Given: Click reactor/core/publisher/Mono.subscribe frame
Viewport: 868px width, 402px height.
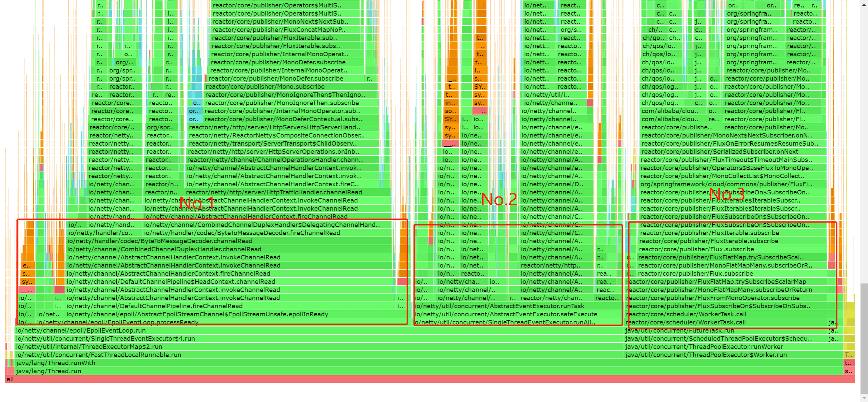Looking at the screenshot, I should 291,86.
